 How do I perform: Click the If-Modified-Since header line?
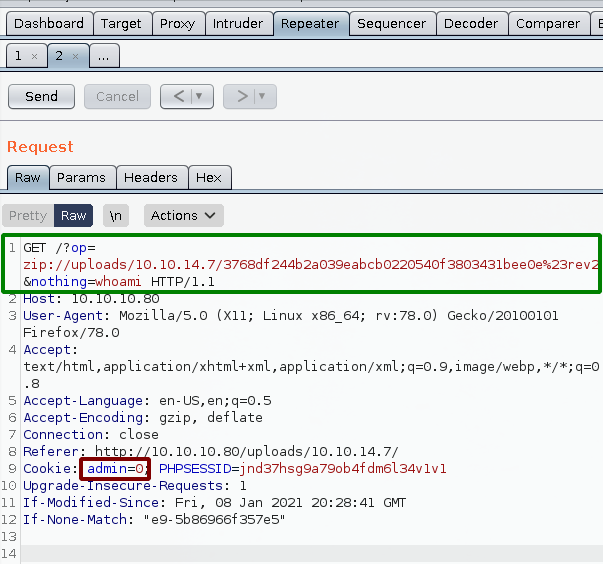(214, 503)
